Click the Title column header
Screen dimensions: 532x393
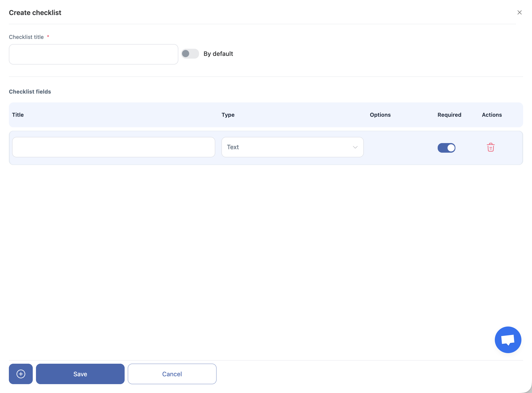click(18, 115)
